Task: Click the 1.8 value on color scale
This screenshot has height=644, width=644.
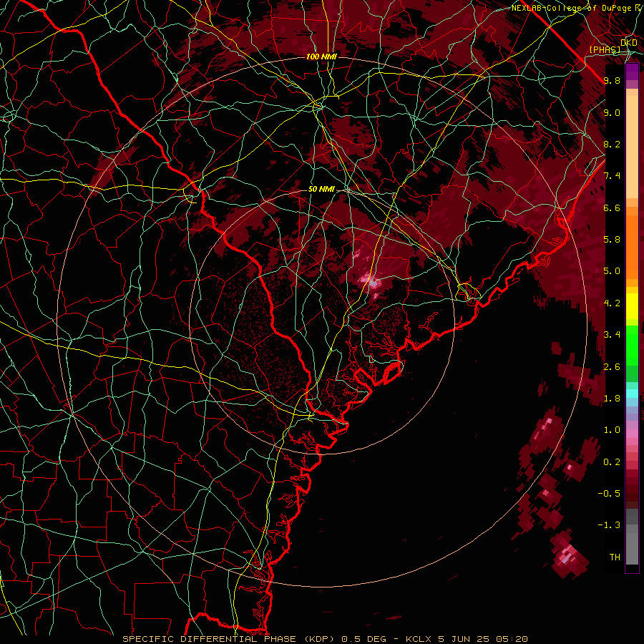Action: tap(612, 399)
